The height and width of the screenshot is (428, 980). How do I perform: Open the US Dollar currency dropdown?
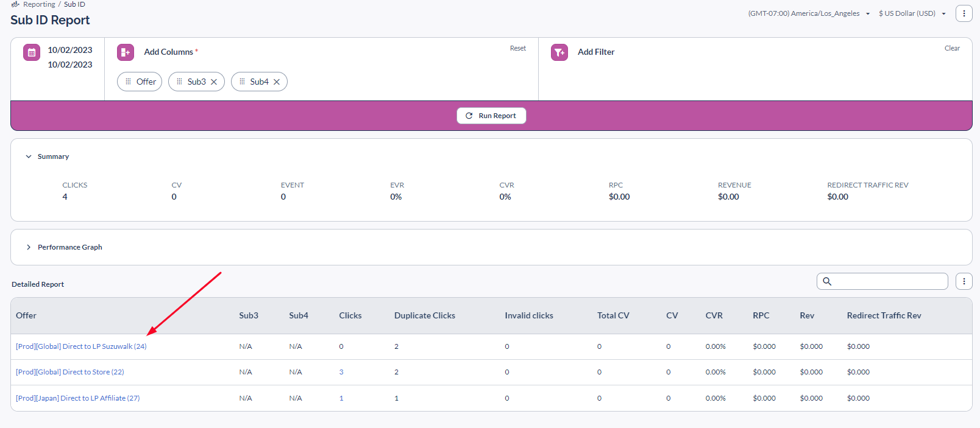pyautogui.click(x=912, y=13)
